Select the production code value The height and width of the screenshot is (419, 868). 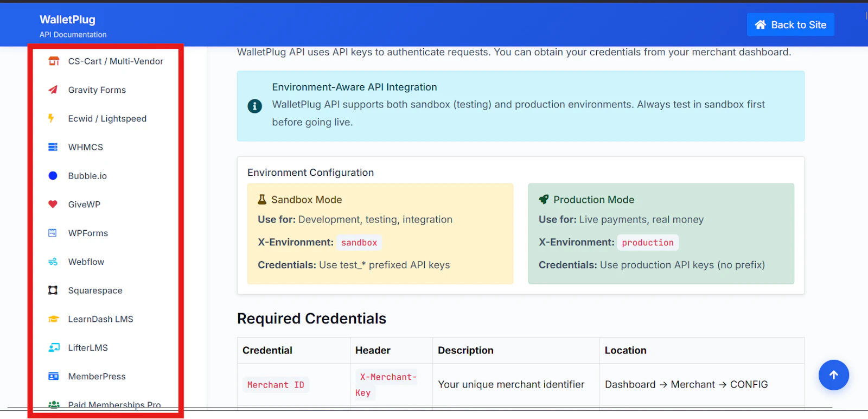[648, 243]
